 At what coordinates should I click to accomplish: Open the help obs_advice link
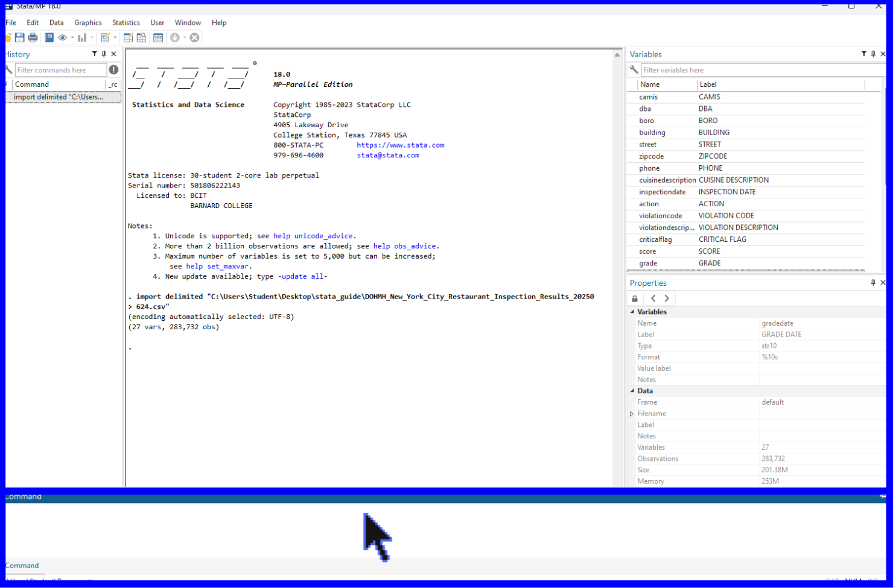tap(404, 246)
